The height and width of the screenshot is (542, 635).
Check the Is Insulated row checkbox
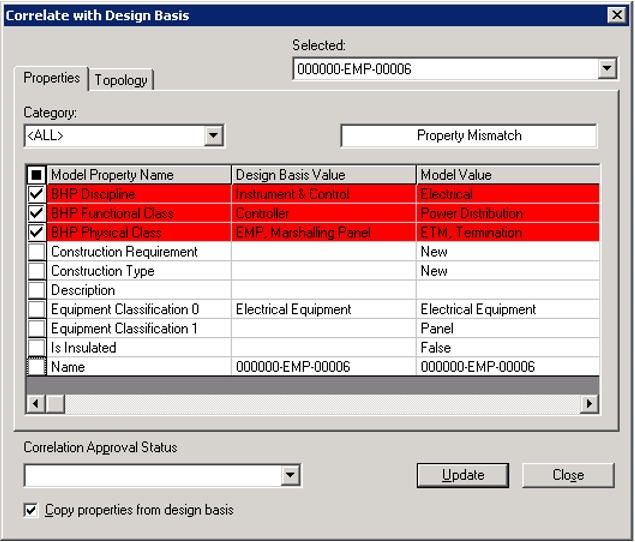[36, 348]
